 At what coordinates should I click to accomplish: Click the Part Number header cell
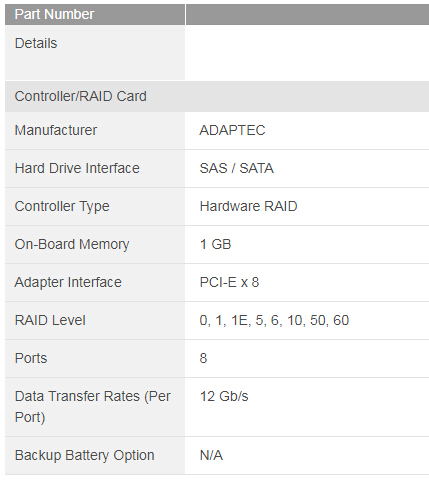pos(95,14)
